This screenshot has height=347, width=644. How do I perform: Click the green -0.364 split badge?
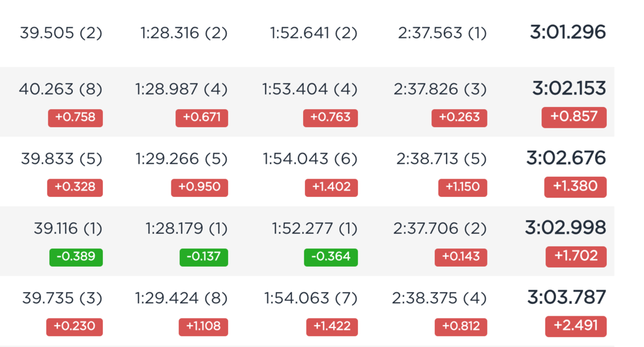click(331, 257)
